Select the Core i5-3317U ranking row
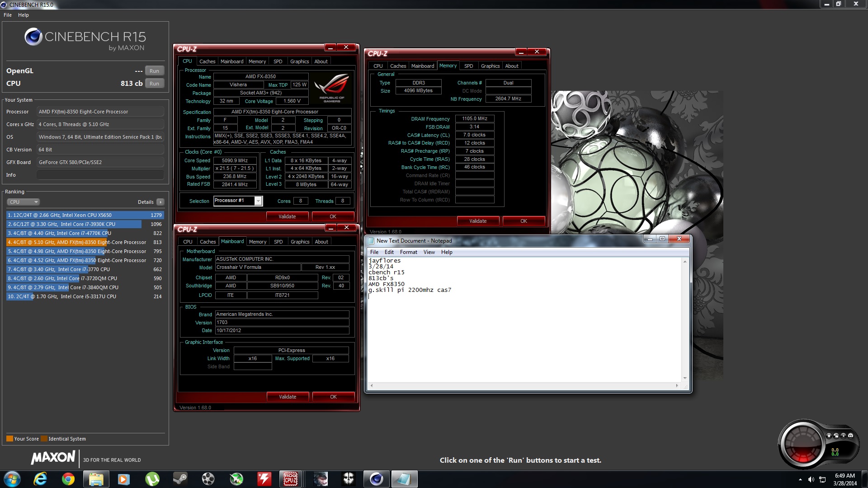 click(85, 296)
